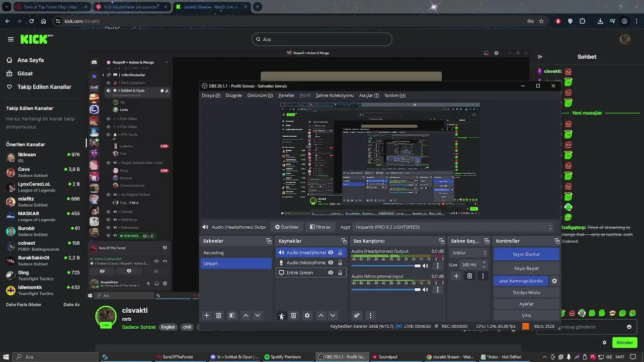The height and width of the screenshot is (362, 644).
Task: Open Ana Sayfa in Kick sidebar
Action: point(31,60)
